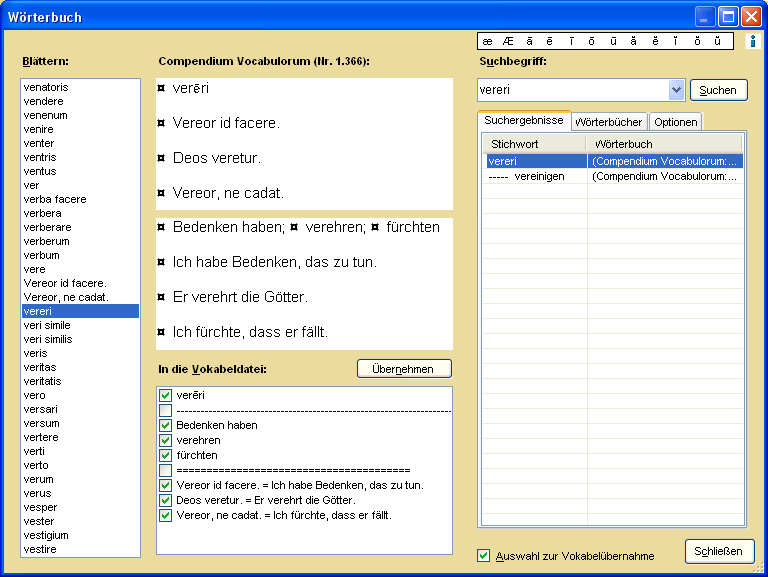Viewport: 768px width, 577px height.
Task: Focus the Suchbegriff input containing vereri
Action: (x=573, y=90)
